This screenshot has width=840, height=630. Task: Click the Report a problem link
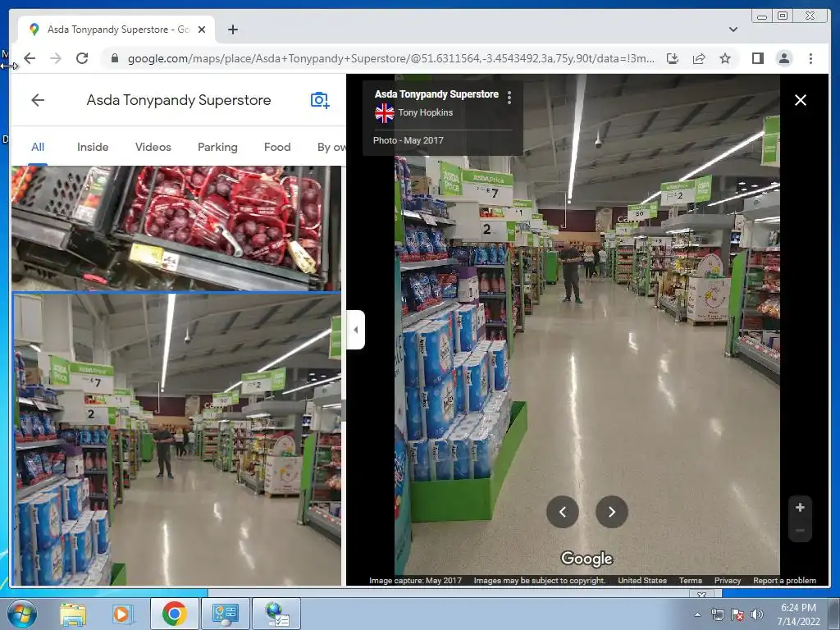pyautogui.click(x=784, y=580)
